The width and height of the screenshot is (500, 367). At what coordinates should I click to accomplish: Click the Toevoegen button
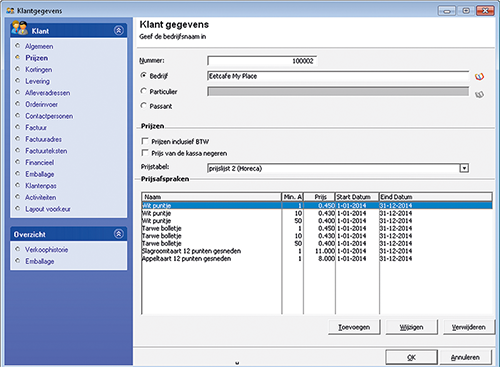click(x=354, y=327)
